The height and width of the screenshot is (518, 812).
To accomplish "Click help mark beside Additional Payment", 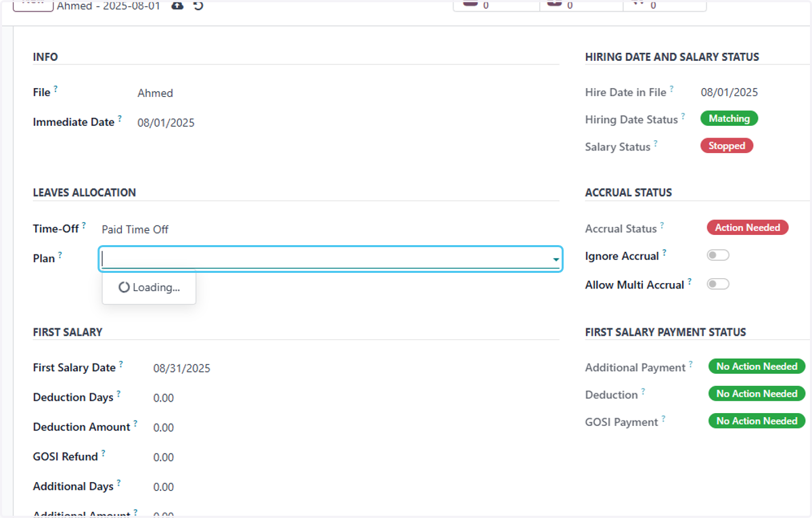I will [691, 364].
